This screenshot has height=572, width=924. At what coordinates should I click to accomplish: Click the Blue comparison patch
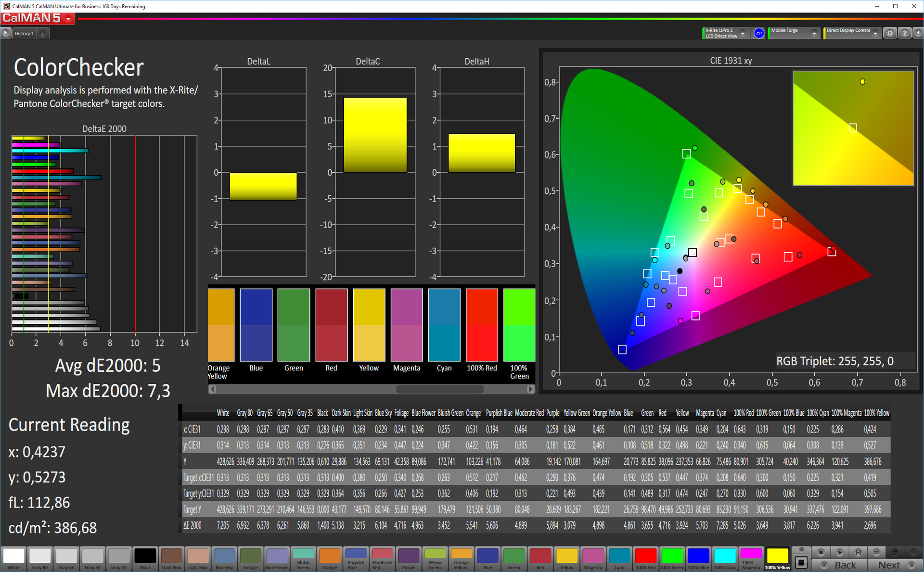tap(256, 325)
